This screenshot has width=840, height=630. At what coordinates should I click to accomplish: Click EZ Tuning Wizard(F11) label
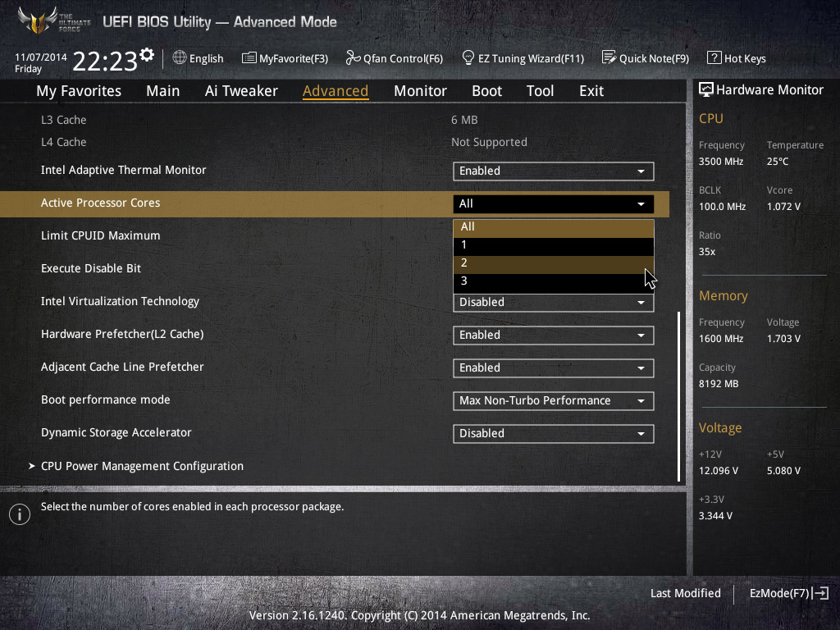(x=531, y=58)
